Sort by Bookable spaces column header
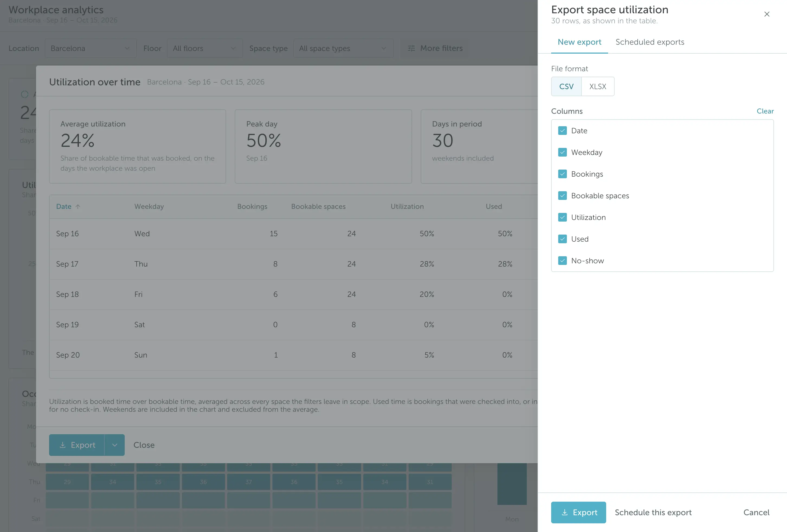787x532 pixels. 318,206
